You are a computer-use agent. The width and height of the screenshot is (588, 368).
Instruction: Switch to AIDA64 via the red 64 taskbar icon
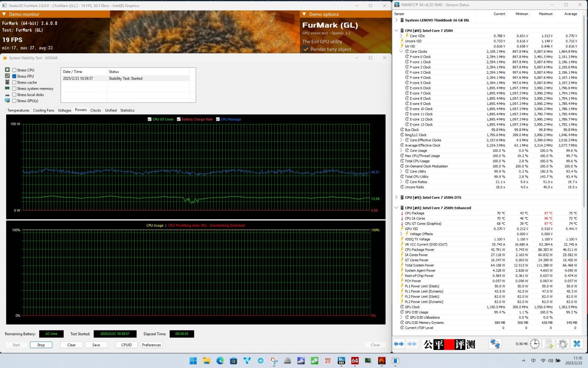click(x=355, y=361)
